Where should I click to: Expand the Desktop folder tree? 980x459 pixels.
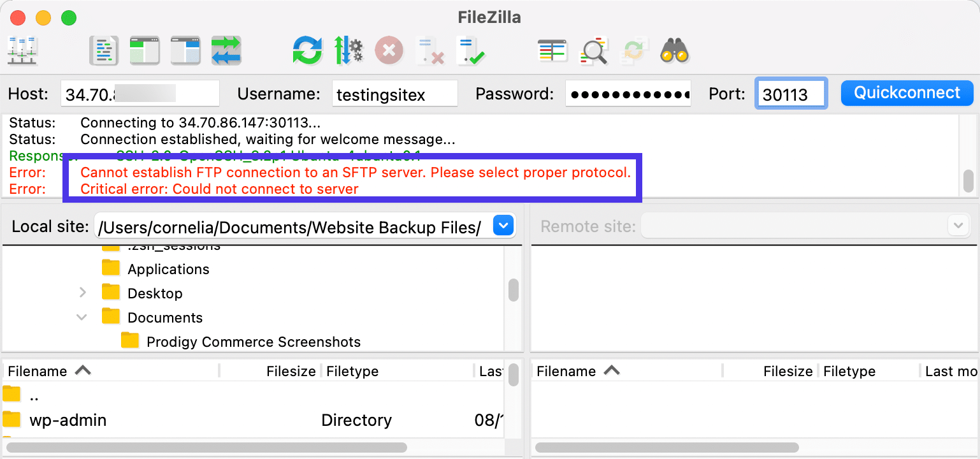coord(83,292)
